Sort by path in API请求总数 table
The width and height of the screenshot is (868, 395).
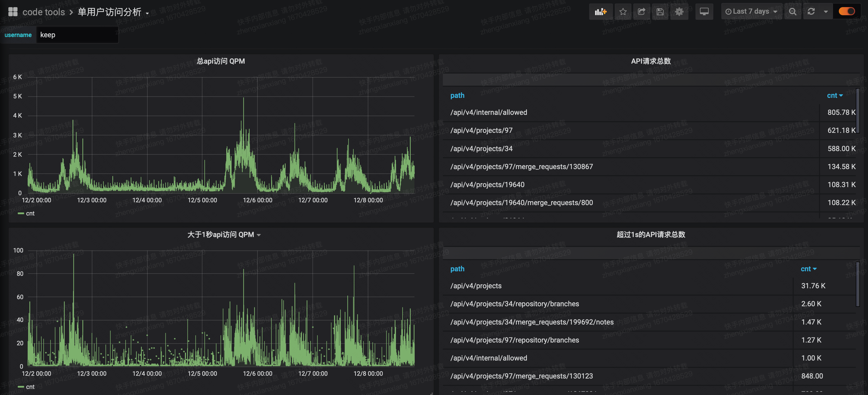click(x=457, y=95)
